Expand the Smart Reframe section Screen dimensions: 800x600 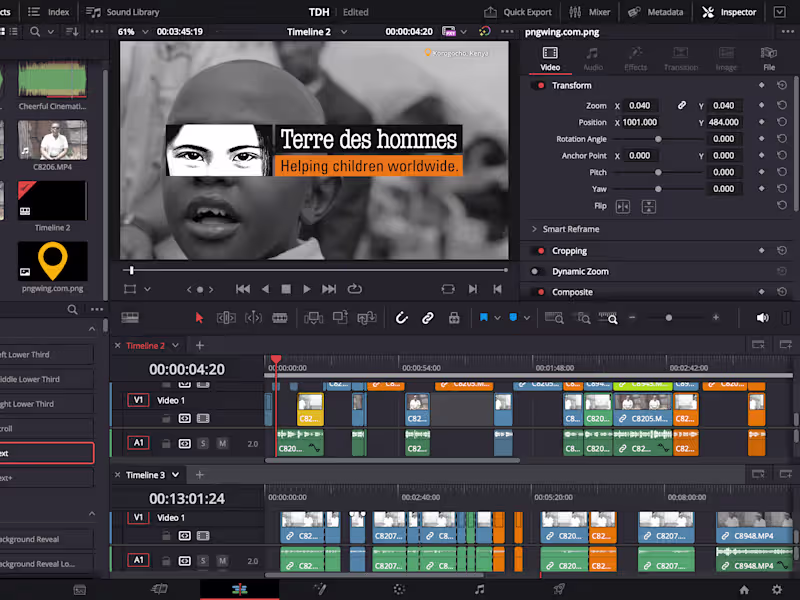pyautogui.click(x=535, y=229)
